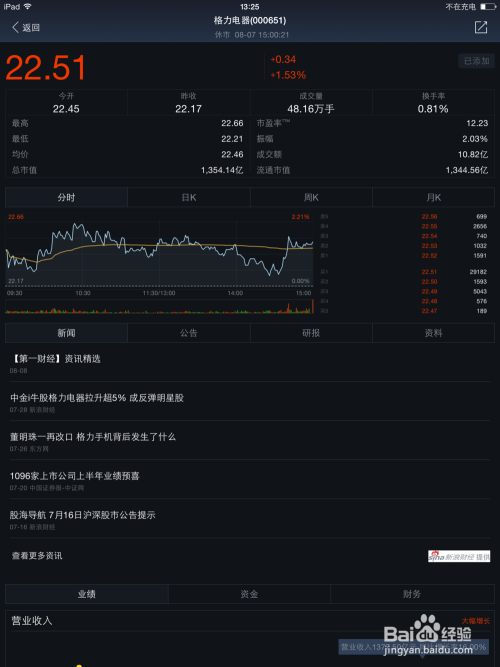Tap the 流通市值 1,344.56亿 row
The image size is (500, 667).
tap(372, 170)
